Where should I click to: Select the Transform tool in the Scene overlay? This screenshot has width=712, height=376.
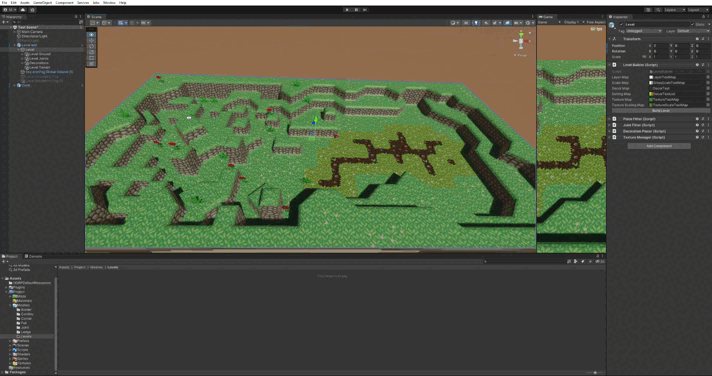click(91, 64)
